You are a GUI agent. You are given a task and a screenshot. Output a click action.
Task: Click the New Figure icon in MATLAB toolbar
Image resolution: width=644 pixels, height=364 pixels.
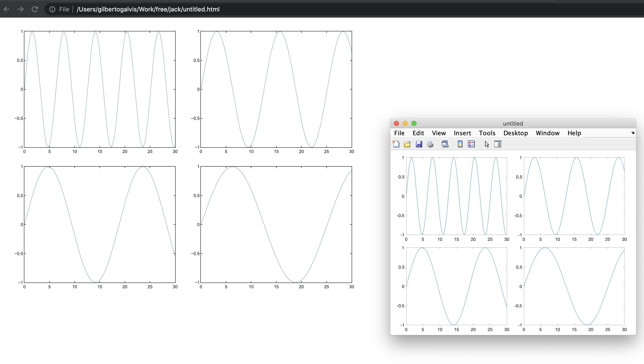coord(396,144)
